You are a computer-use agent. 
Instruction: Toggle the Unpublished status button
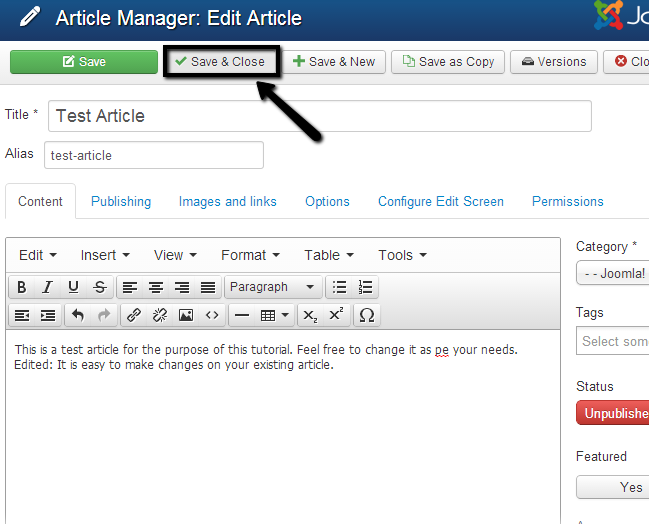pyautogui.click(x=614, y=413)
